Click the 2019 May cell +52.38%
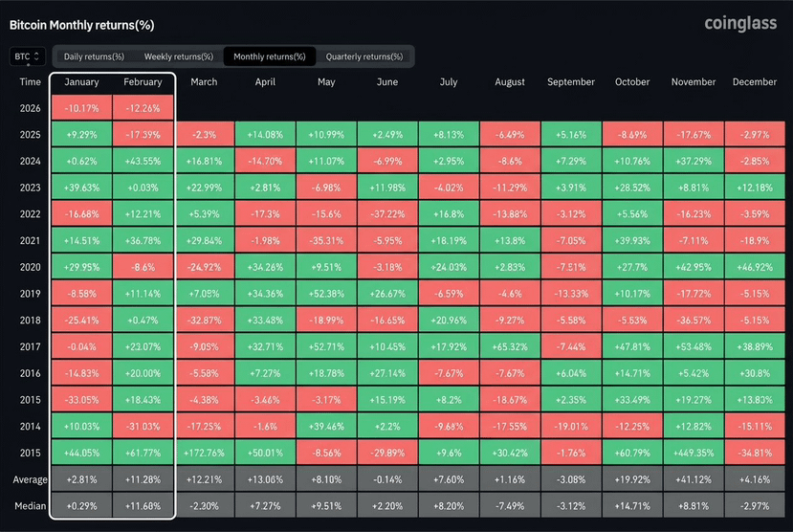 [326, 294]
